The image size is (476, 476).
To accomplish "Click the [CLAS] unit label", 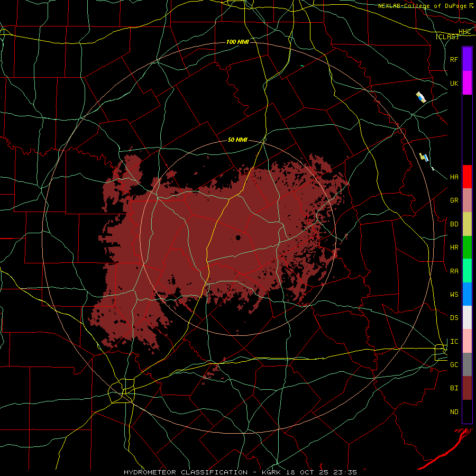I will (x=447, y=36).
